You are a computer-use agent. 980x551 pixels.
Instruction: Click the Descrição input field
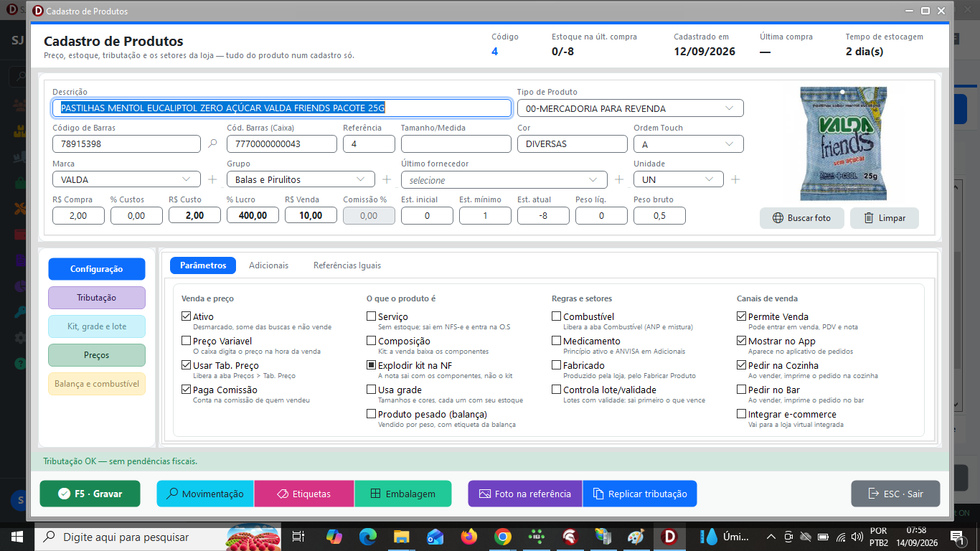pyautogui.click(x=282, y=108)
